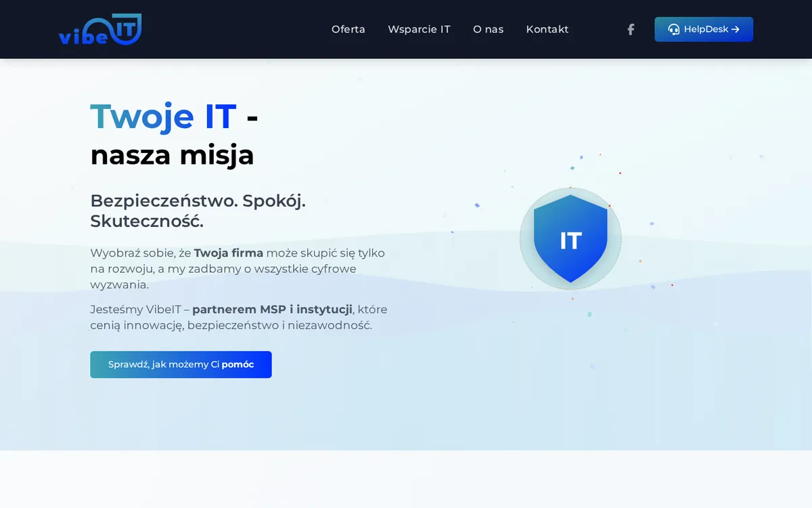The height and width of the screenshot is (508, 812).
Task: Go to Wsparcie IT in navigation
Action: point(419,29)
